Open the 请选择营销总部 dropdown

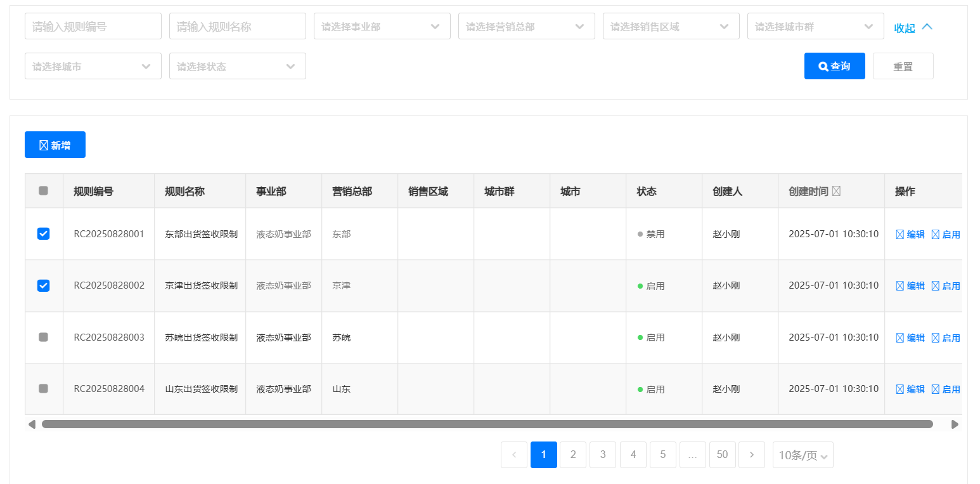(x=527, y=26)
